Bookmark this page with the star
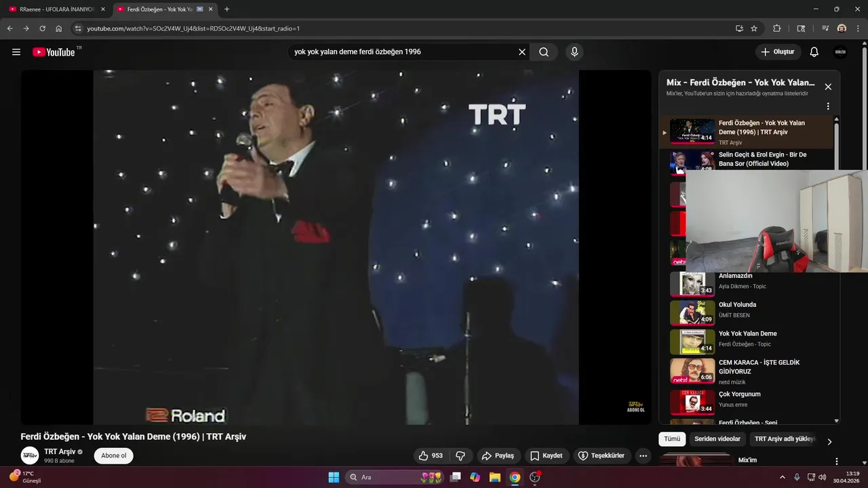This screenshot has height=488, width=868. [754, 28]
